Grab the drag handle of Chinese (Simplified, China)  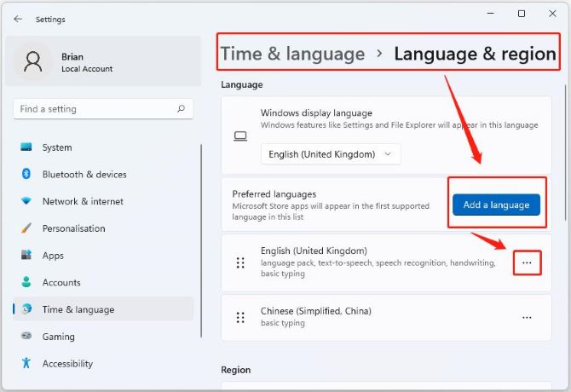tap(240, 317)
